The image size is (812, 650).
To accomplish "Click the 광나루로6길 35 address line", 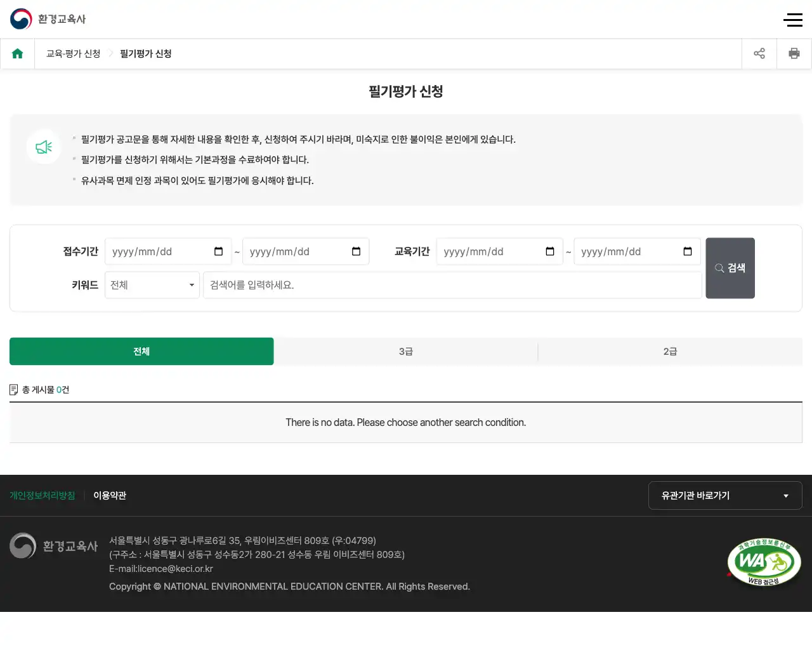I will pyautogui.click(x=242, y=541).
